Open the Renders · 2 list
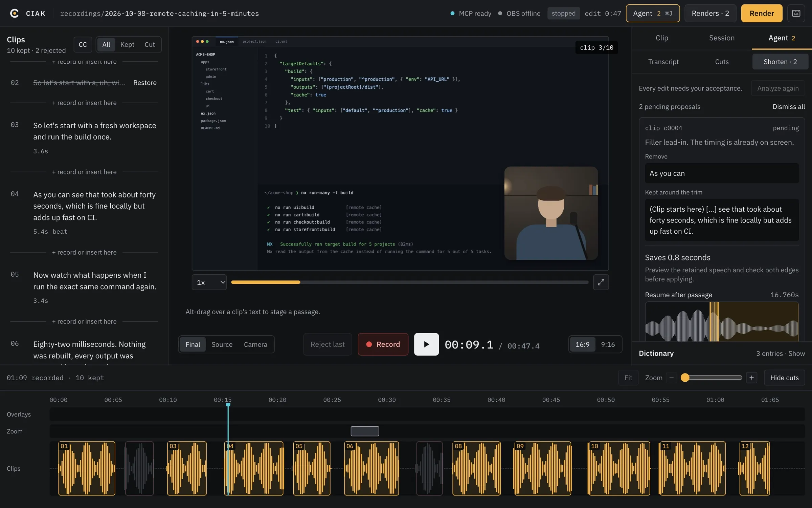Image resolution: width=812 pixels, height=508 pixels. tap(710, 13)
